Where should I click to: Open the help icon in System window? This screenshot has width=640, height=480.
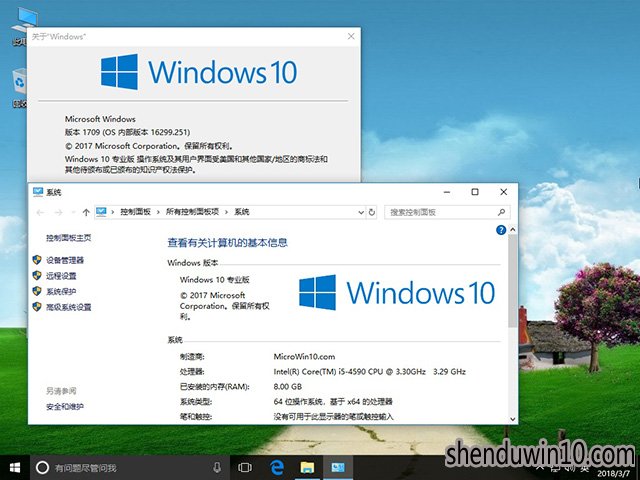(501, 230)
